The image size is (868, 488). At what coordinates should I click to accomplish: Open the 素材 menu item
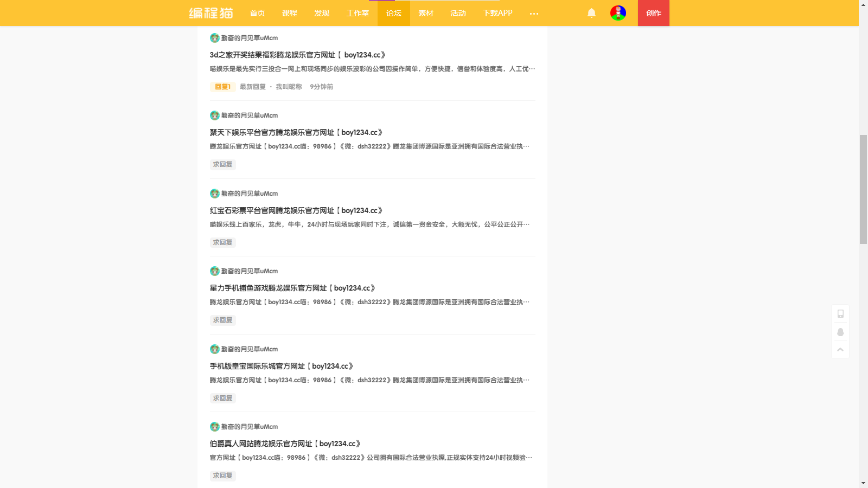point(426,13)
